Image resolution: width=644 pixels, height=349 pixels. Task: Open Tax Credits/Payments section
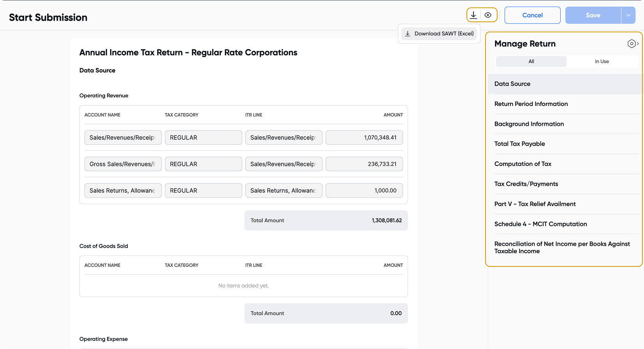pos(526,184)
